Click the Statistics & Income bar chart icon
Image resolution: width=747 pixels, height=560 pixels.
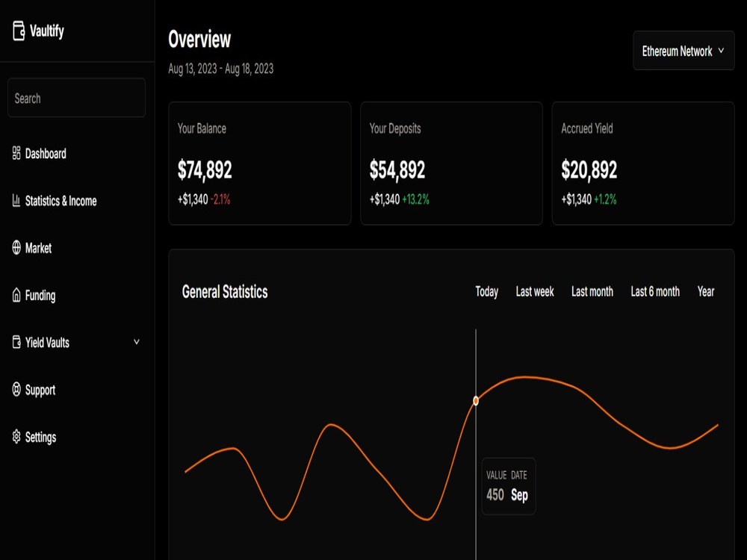[16, 200]
